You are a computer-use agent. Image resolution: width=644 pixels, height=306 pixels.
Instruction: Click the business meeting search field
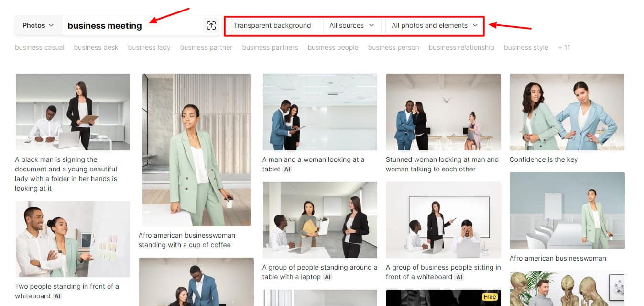click(132, 25)
